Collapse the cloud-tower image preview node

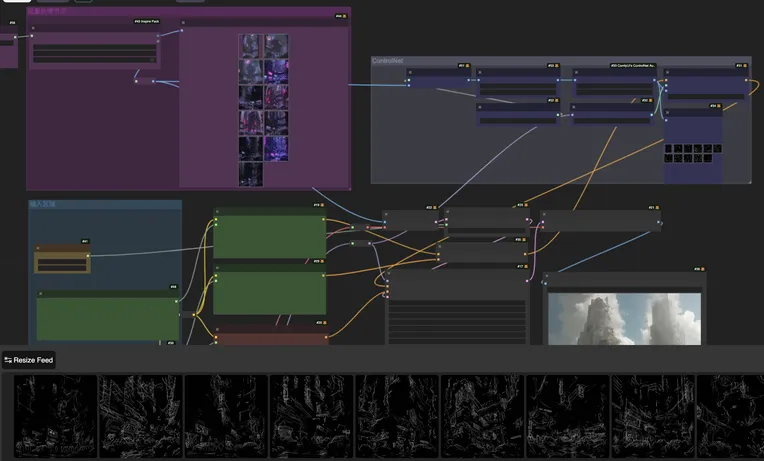[x=547, y=276]
